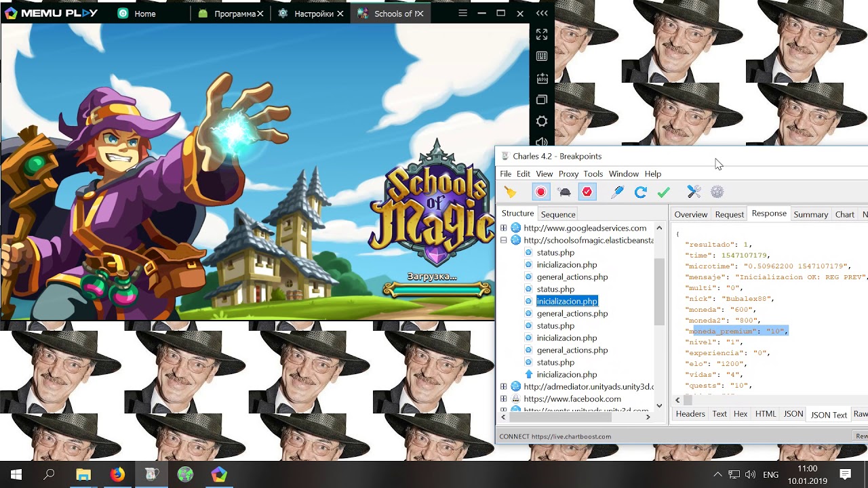Select the Hex view tab
Viewport: 868px width, 488px height.
pos(741,414)
